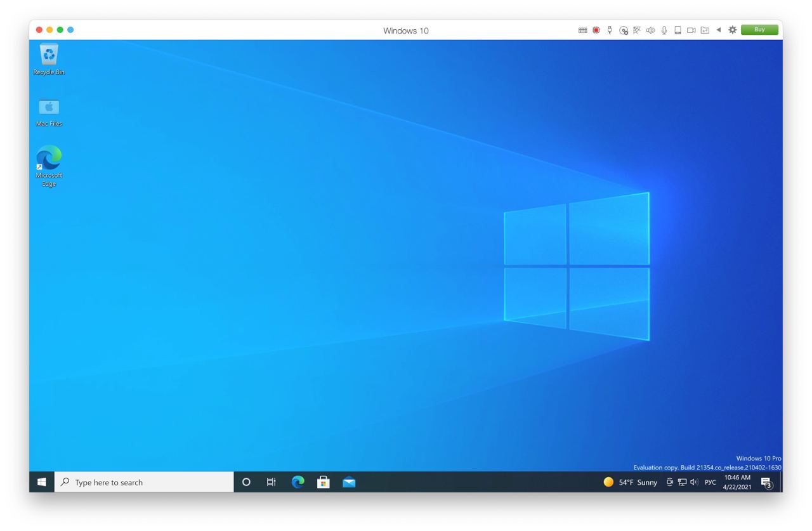Open the Action Center notifications icon
This screenshot has width=812, height=531.
(x=766, y=482)
